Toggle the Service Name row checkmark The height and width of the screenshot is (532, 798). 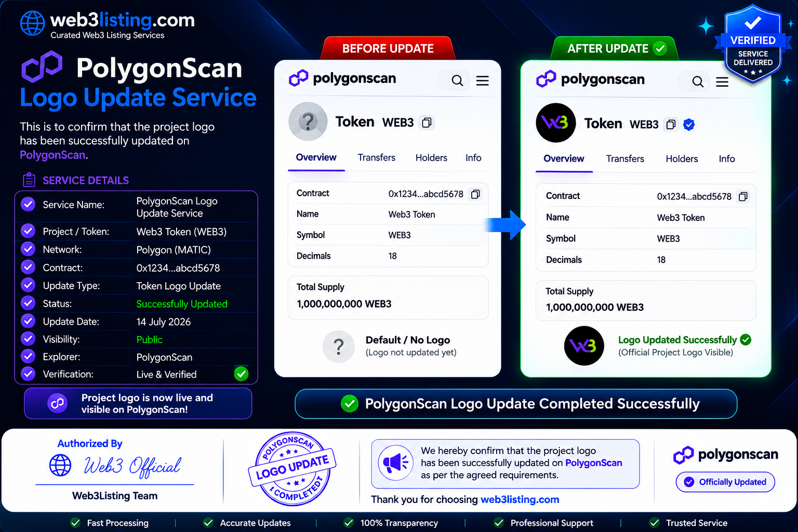tap(28, 204)
